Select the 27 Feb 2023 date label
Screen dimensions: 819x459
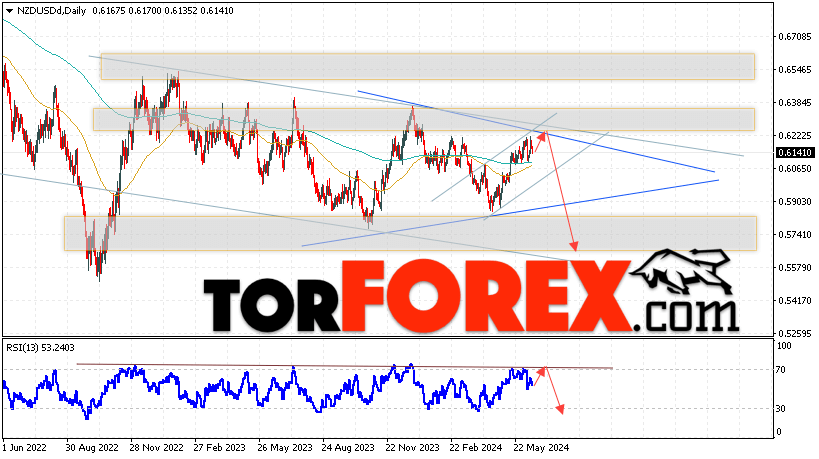[x=219, y=448]
